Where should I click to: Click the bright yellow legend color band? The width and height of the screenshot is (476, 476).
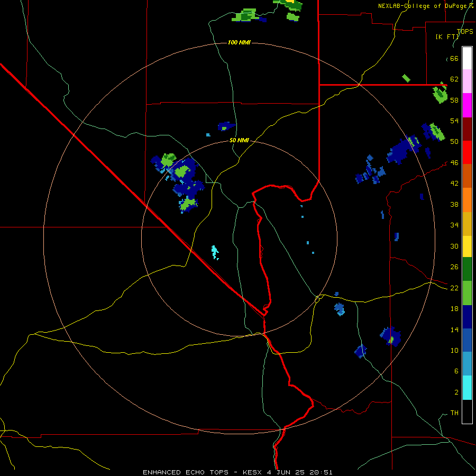pos(467,246)
